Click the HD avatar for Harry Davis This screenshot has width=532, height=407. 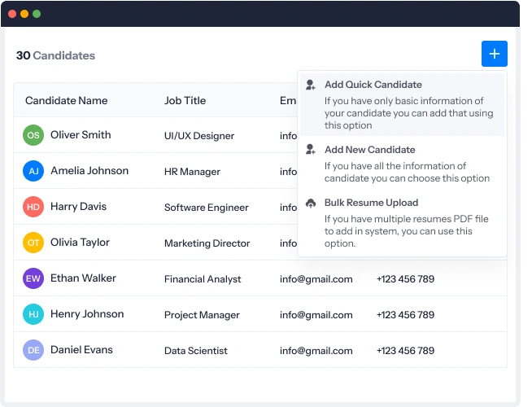pos(33,207)
